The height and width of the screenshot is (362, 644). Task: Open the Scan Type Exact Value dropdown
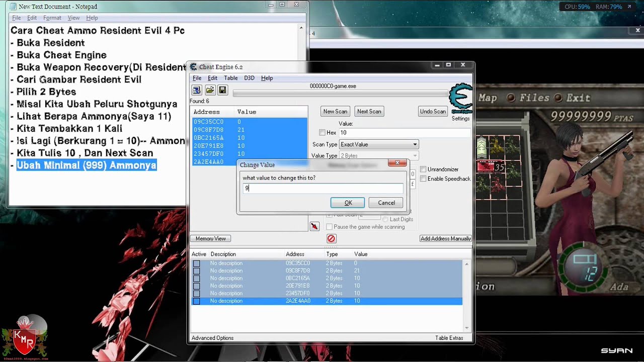pyautogui.click(x=379, y=144)
